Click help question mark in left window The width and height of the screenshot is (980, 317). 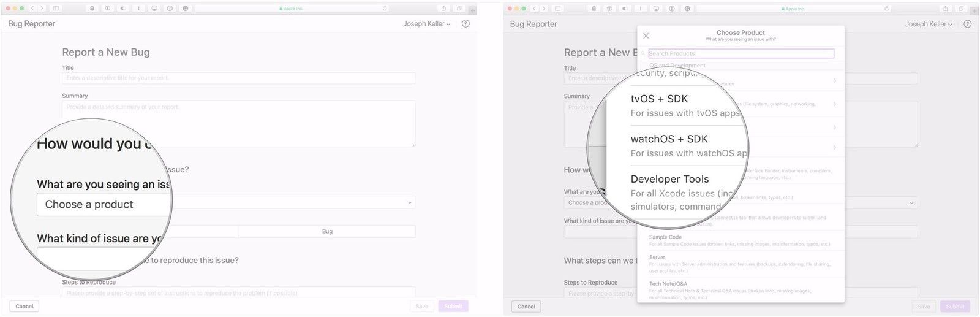pos(466,24)
